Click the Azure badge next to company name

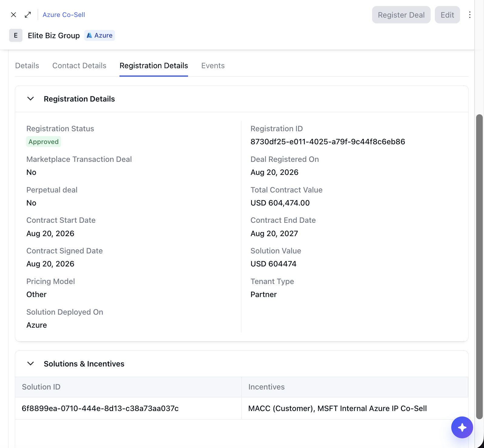(x=99, y=35)
